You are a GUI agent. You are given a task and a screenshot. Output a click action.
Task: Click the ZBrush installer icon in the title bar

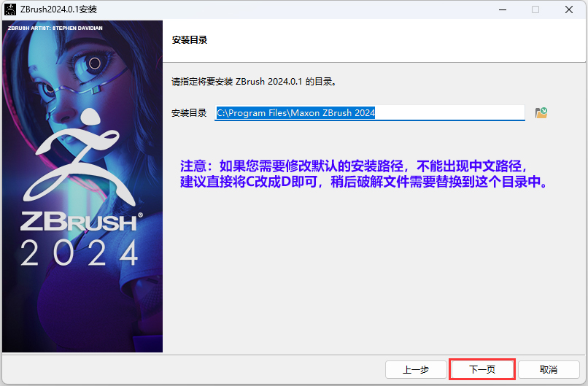[10, 9]
